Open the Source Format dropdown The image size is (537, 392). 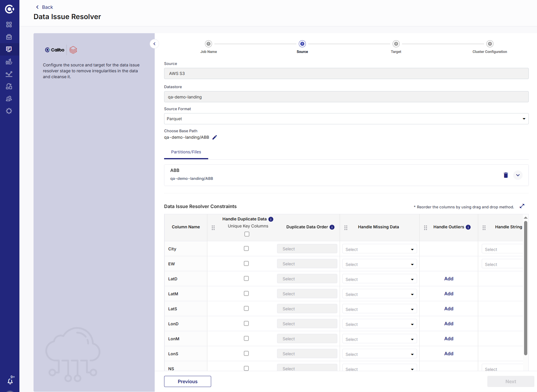click(x=524, y=119)
